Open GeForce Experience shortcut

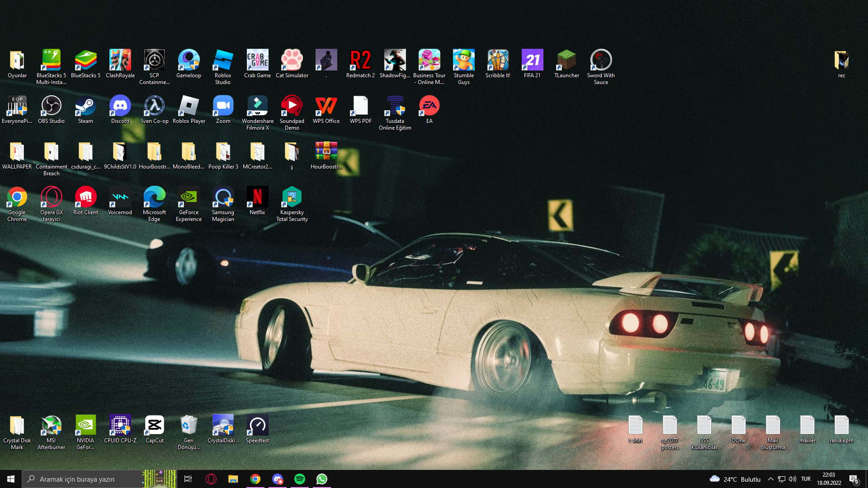tap(189, 204)
